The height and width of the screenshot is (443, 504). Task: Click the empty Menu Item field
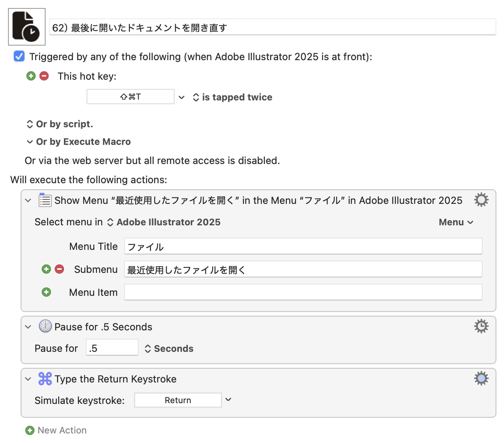point(303,292)
